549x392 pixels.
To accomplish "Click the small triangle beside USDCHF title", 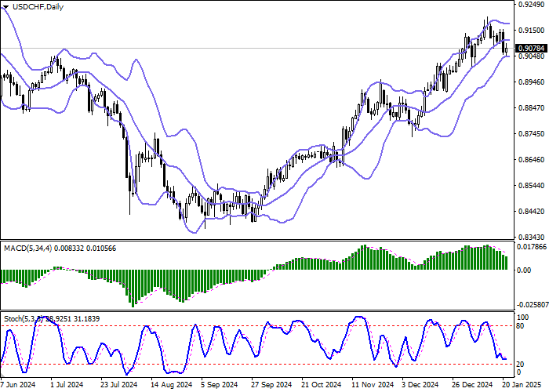I will (5, 7).
